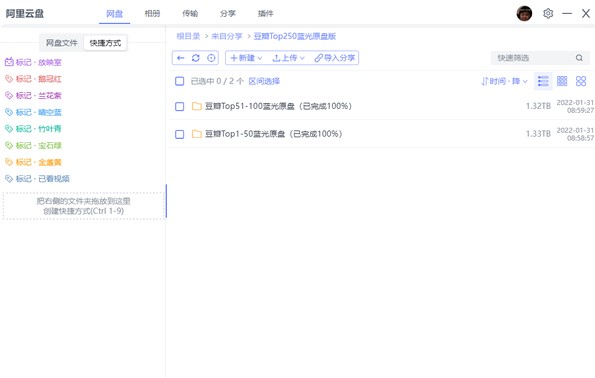Select the 快捷方式 sidebar tab

[105, 43]
